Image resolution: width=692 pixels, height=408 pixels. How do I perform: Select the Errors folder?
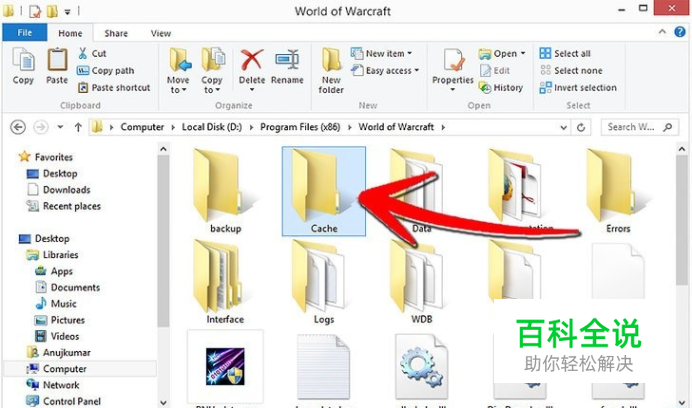click(618, 192)
